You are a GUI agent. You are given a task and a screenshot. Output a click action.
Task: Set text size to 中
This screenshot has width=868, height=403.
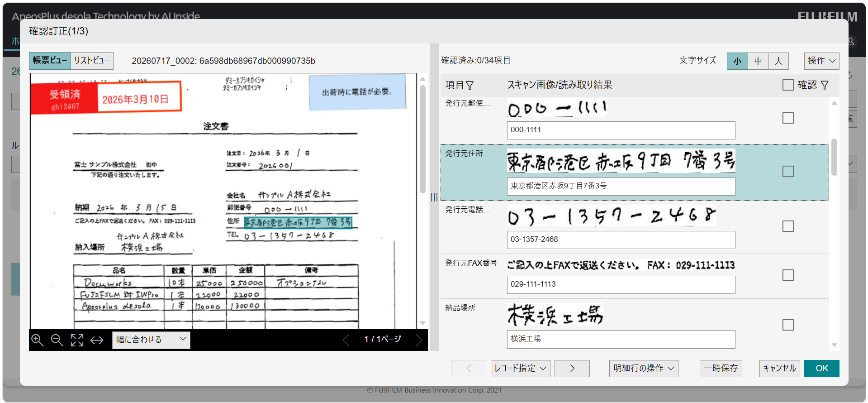point(758,61)
